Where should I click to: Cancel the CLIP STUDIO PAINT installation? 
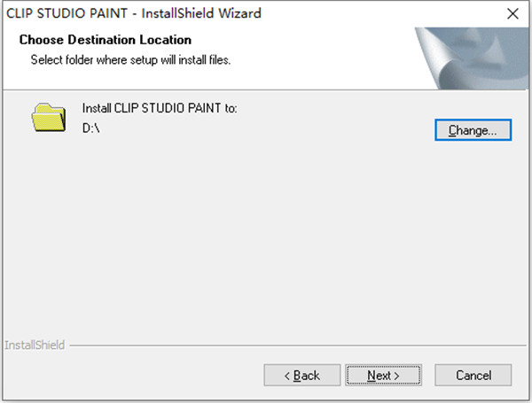[x=473, y=376]
